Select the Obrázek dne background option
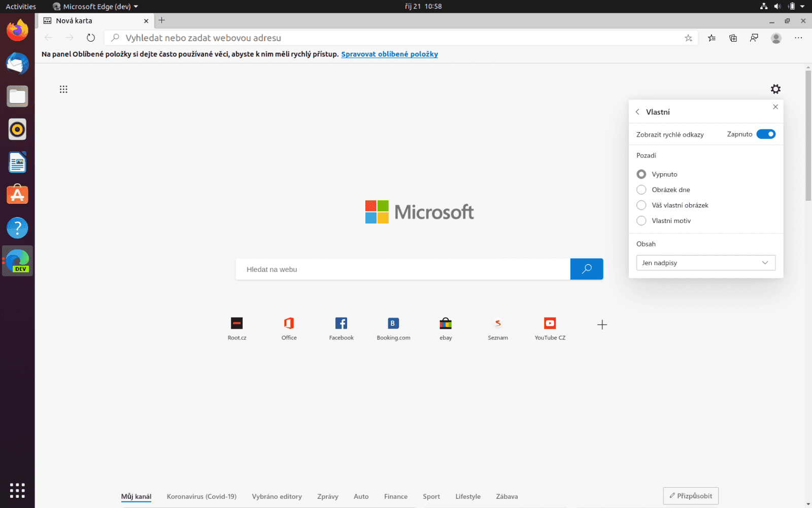This screenshot has height=508, width=812. pos(641,189)
